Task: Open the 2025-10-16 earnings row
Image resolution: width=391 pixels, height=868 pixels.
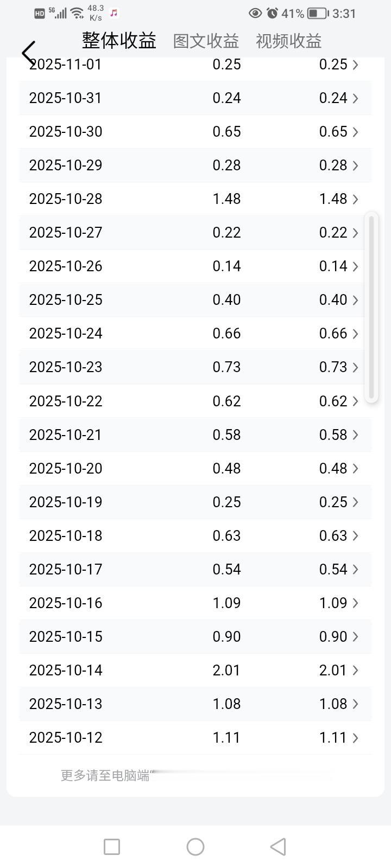Action: click(x=195, y=603)
